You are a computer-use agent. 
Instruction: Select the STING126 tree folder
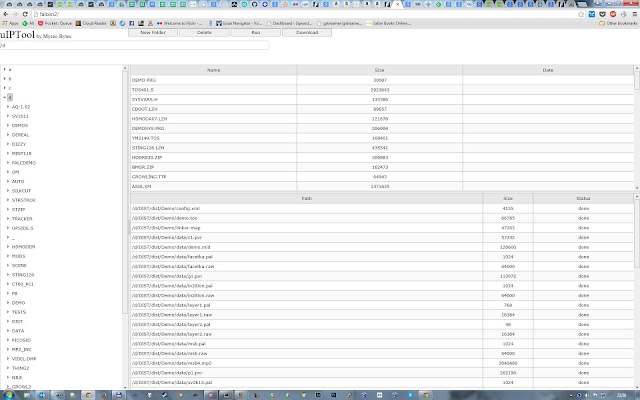[x=23, y=275]
